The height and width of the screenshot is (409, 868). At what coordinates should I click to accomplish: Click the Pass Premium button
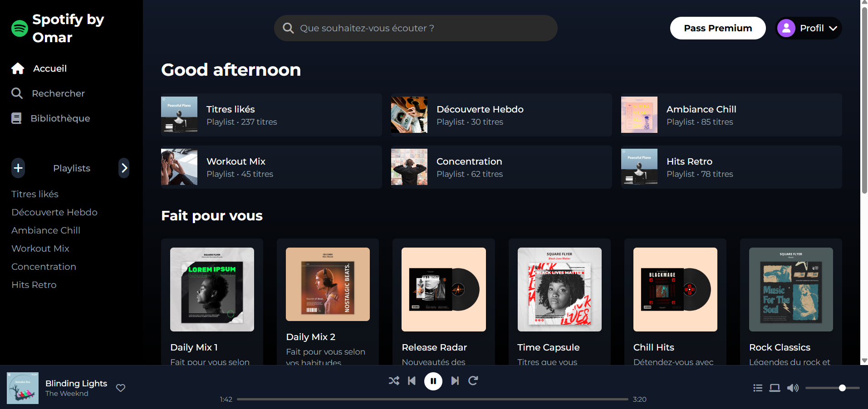[x=717, y=28]
